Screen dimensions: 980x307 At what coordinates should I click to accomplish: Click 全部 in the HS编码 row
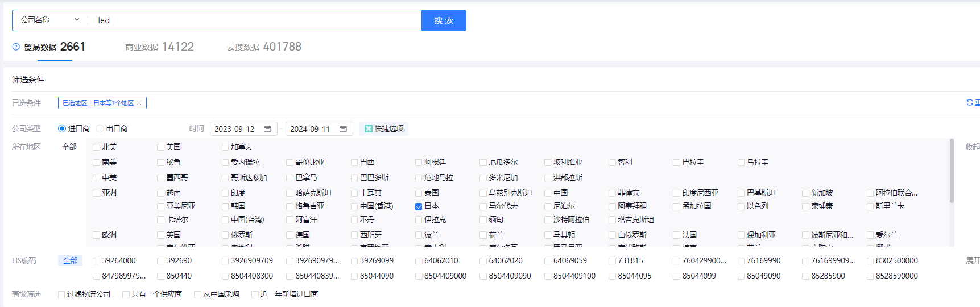click(x=70, y=260)
